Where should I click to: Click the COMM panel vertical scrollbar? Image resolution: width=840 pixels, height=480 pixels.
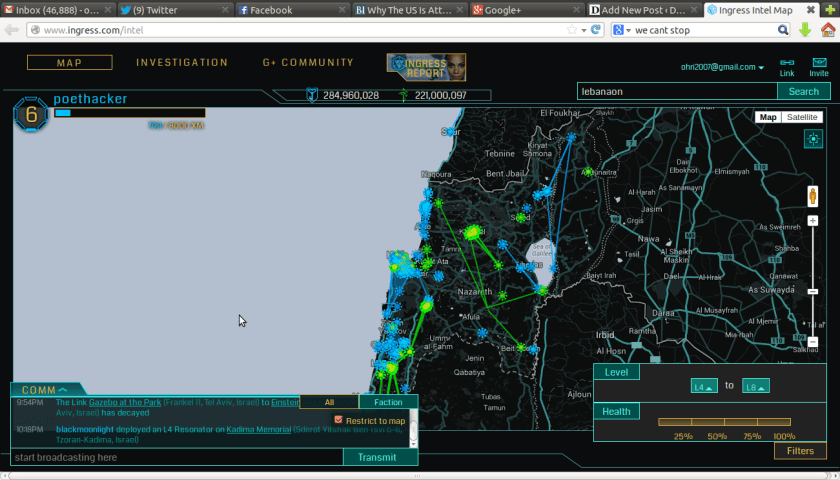413,429
